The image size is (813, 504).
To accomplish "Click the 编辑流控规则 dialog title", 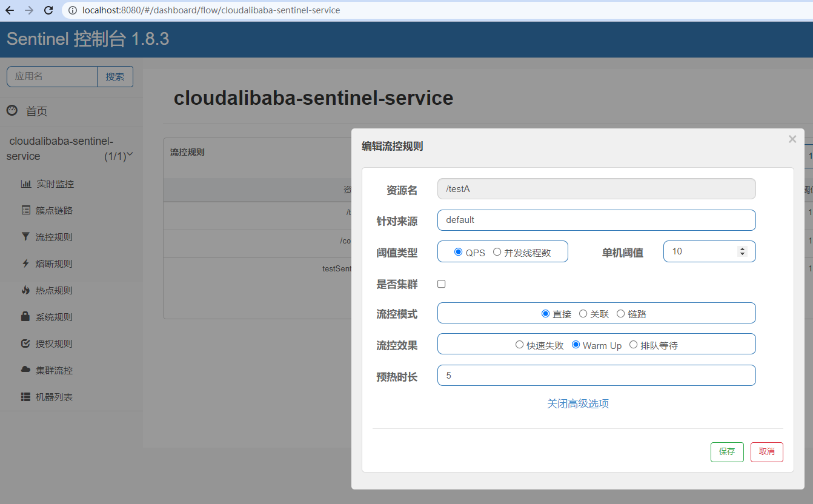I will [x=393, y=146].
